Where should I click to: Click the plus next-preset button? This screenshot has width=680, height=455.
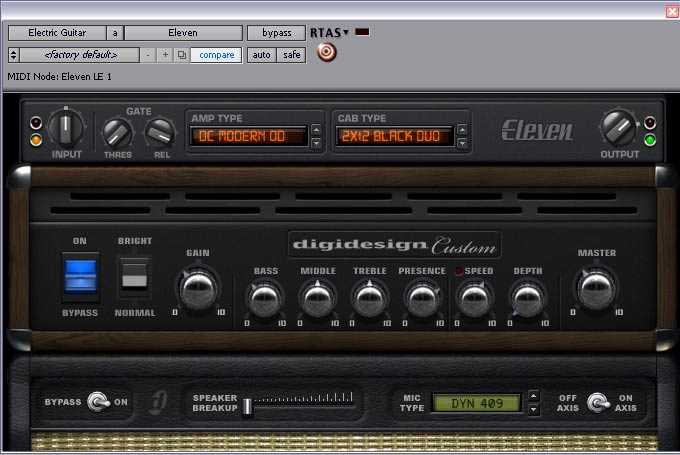coord(165,55)
